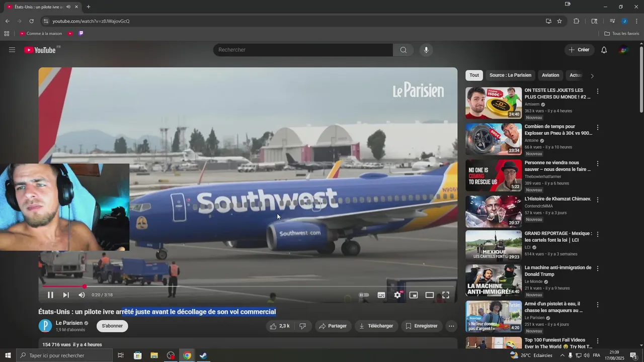Viewport: 644px width, 362px height.
Task: Start voice search with microphone icon
Action: [426, 50]
